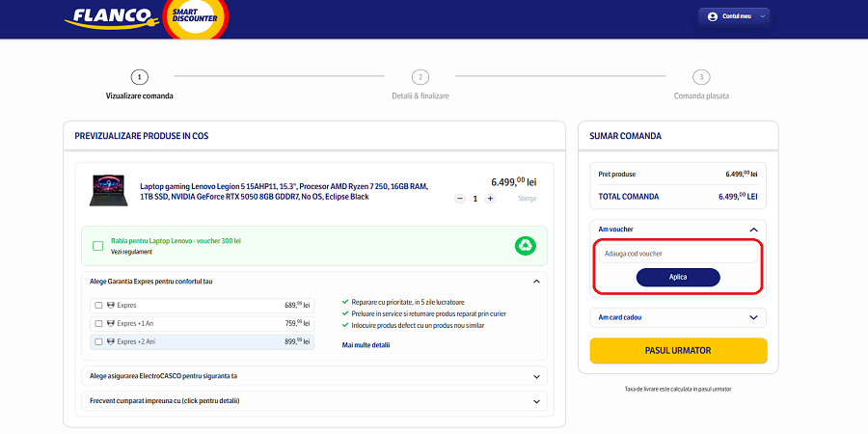Click the Contul meu label
Image resolution: width=868 pixels, height=434 pixels.
click(737, 16)
